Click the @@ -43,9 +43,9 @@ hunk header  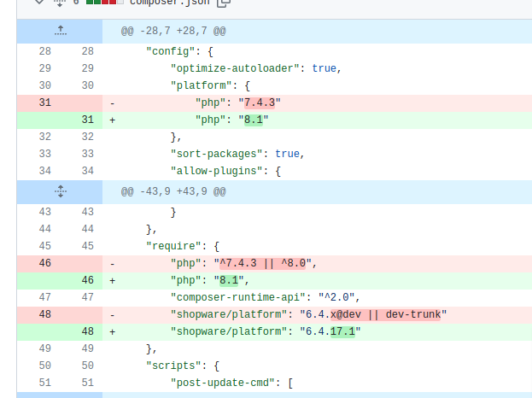coord(173,191)
